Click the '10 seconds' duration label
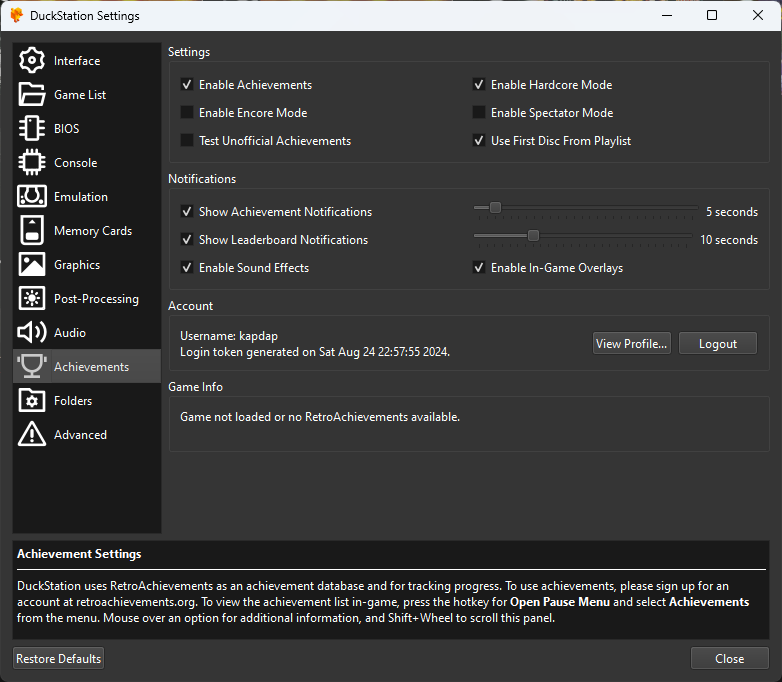This screenshot has width=782, height=682. pos(729,239)
